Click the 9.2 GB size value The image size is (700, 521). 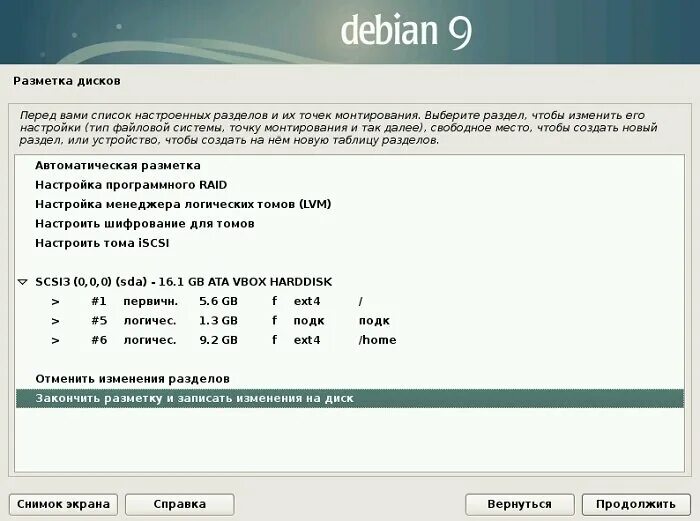218,340
